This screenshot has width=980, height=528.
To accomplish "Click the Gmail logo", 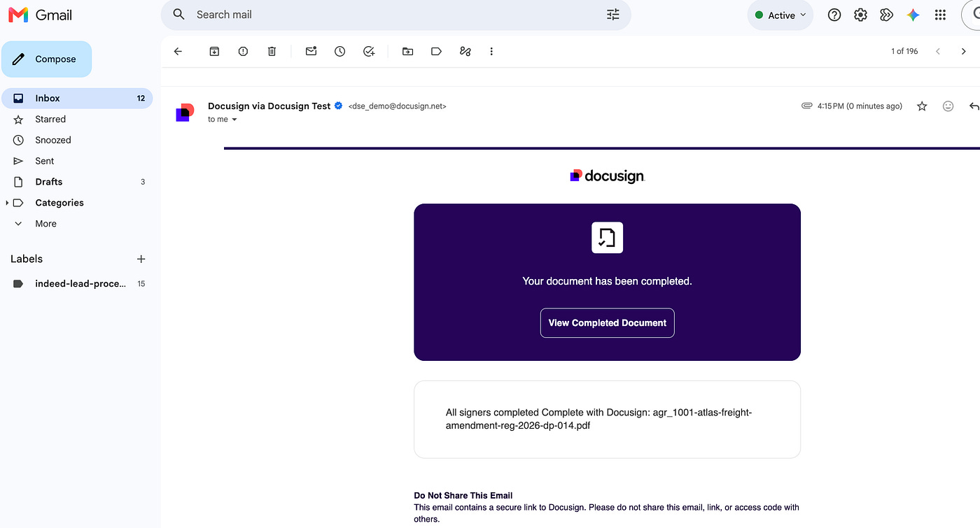I will click(40, 15).
